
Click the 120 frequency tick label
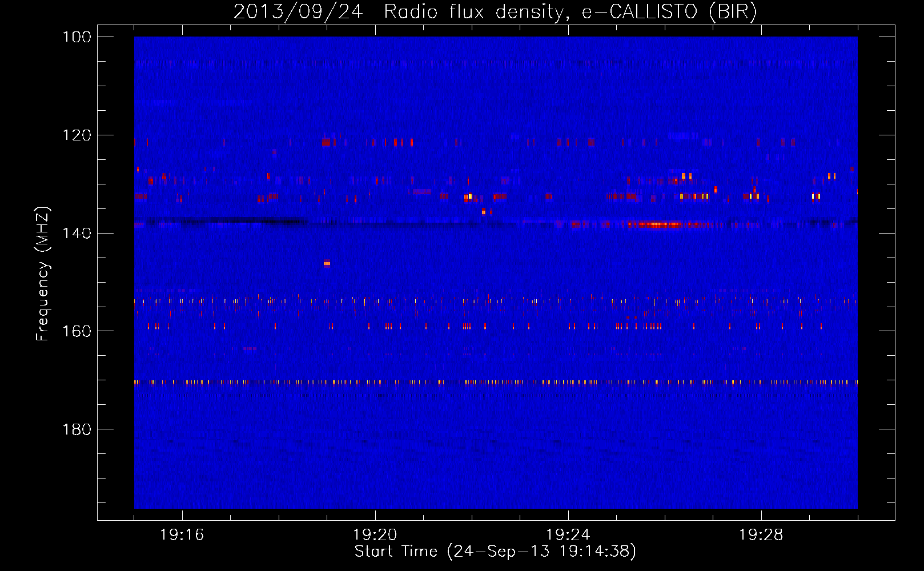[x=77, y=135]
